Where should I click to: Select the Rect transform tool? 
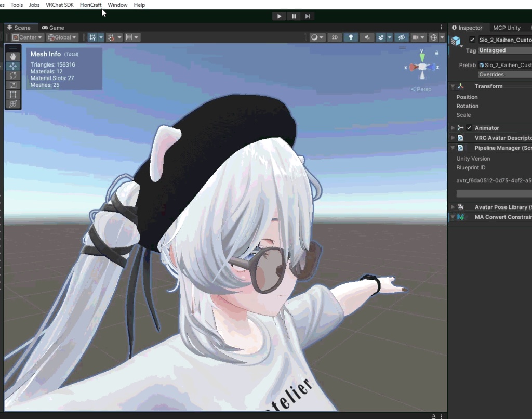click(x=13, y=95)
